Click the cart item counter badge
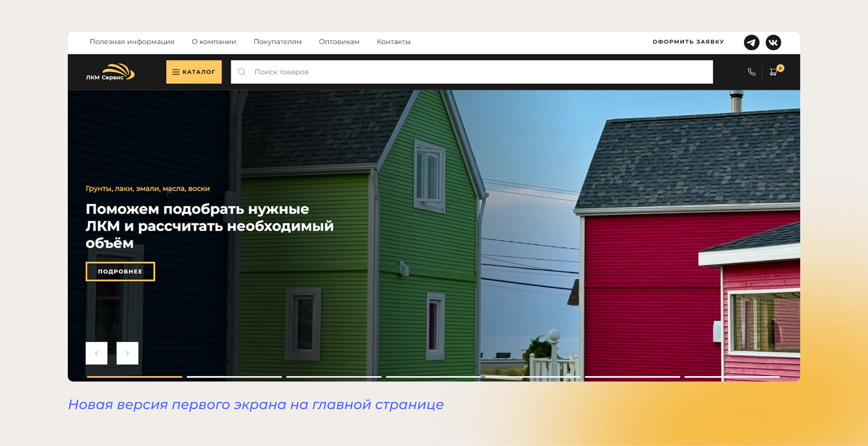Image resolution: width=868 pixels, height=446 pixels. coord(781,68)
